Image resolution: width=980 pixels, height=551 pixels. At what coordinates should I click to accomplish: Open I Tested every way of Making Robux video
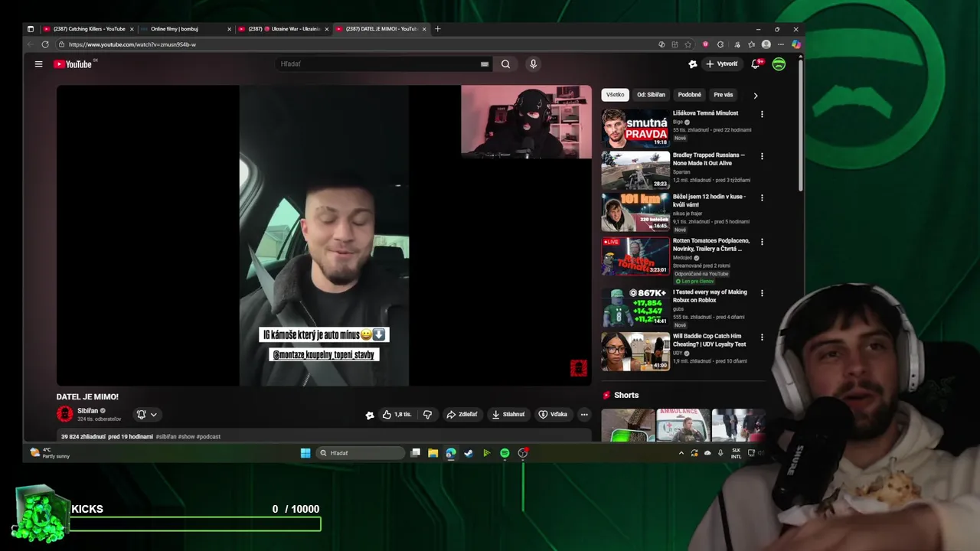[x=635, y=307]
